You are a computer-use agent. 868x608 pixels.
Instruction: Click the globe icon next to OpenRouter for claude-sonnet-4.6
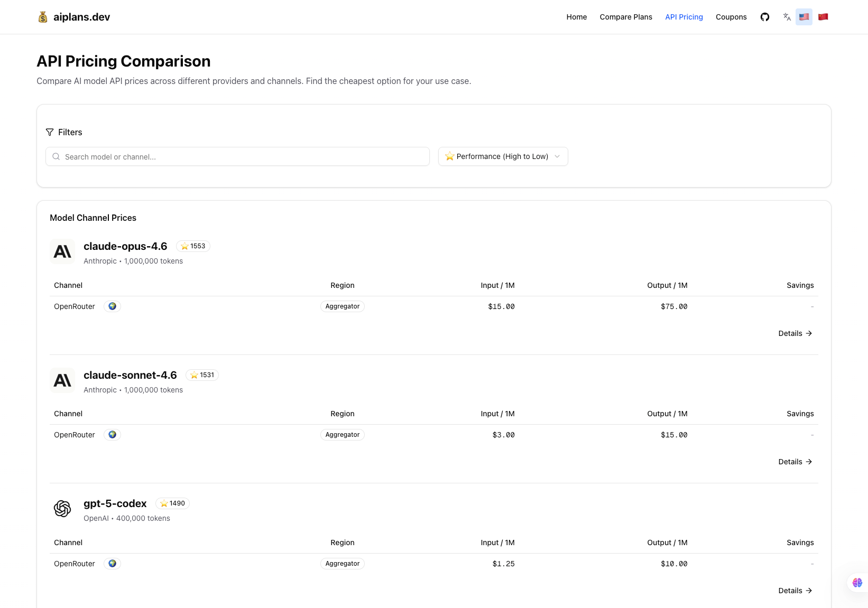click(112, 434)
